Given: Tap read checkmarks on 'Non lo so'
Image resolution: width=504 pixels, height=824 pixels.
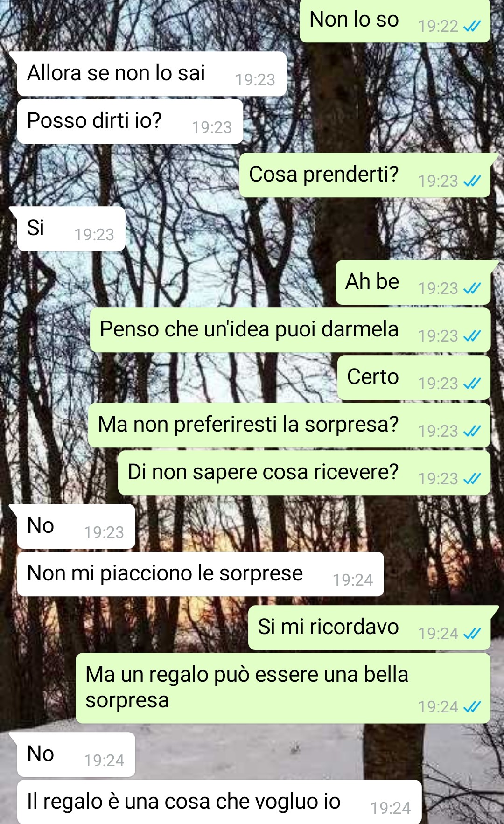Looking at the screenshot, I should [472, 27].
